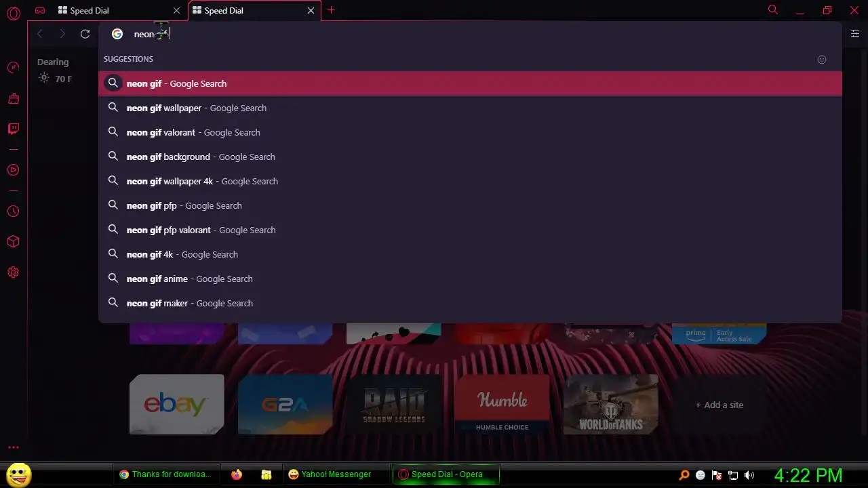Click the 70 F temperature reading
Screen dimensions: 868x488
click(64, 79)
